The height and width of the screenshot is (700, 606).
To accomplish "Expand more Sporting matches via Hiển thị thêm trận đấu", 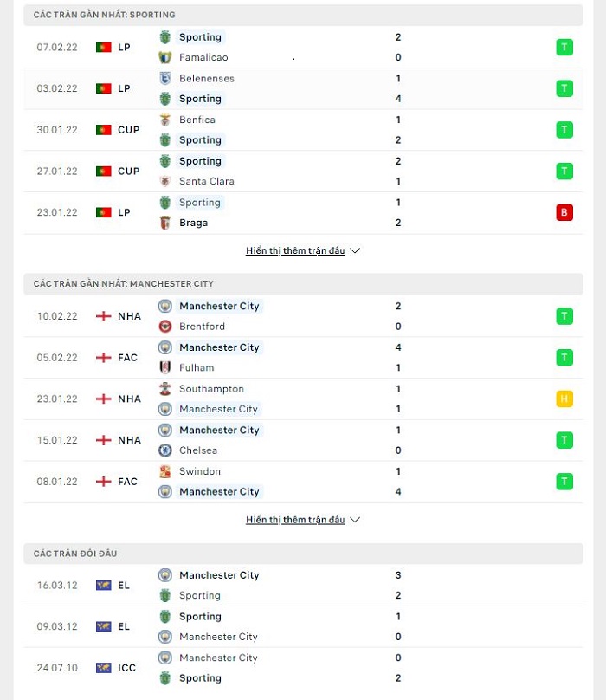I will pos(295,251).
